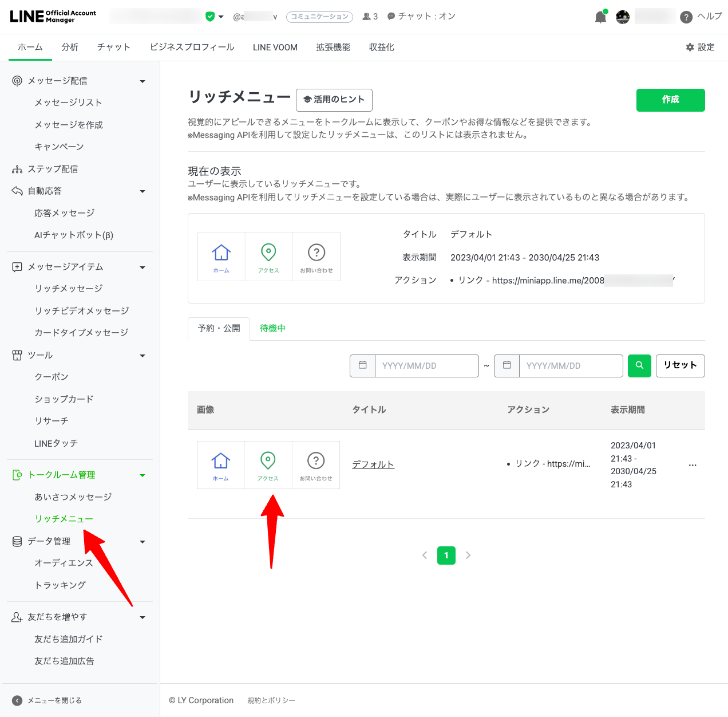
Task: Collapse the トークルーム管理 sidebar section
Action: [143, 475]
